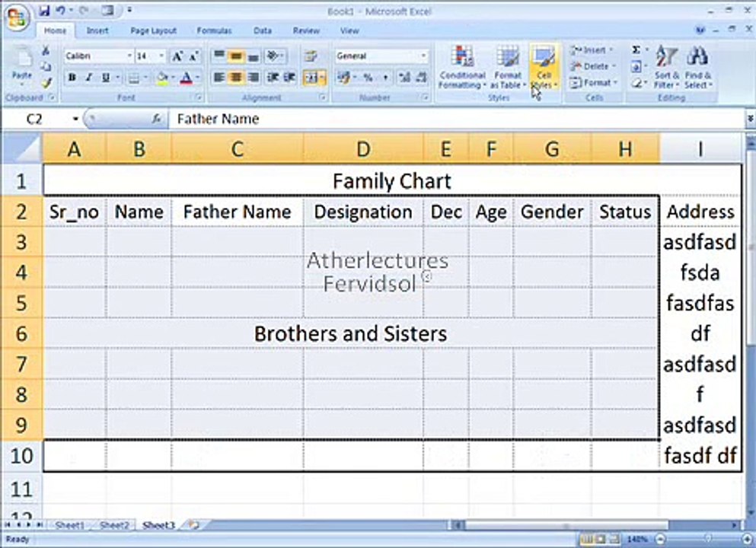This screenshot has height=548, width=756.
Task: Select column D header
Action: point(364,149)
